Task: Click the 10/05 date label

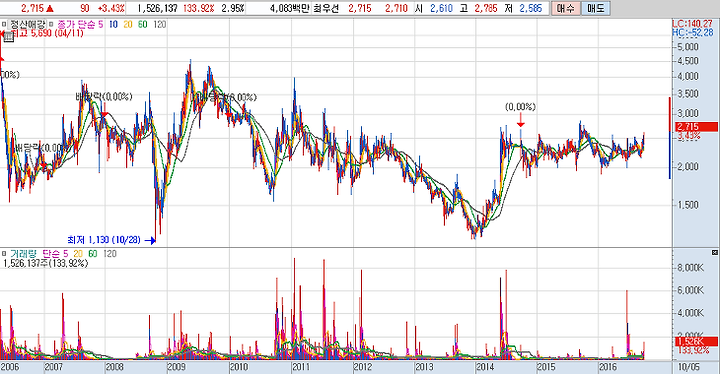Action: pos(689,367)
